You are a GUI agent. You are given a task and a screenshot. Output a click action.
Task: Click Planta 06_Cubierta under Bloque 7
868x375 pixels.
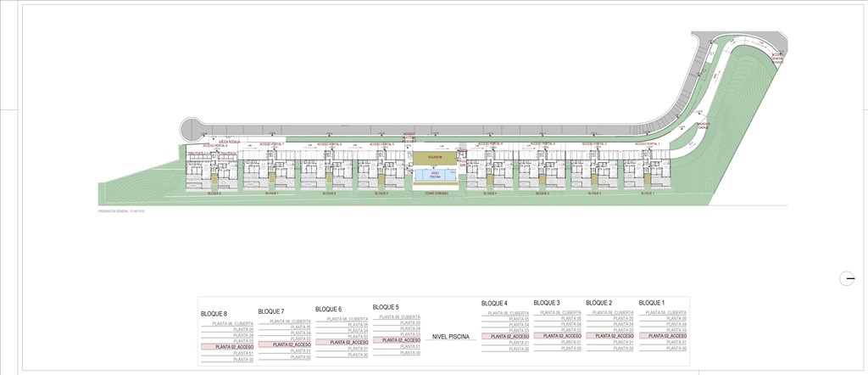tap(289, 321)
